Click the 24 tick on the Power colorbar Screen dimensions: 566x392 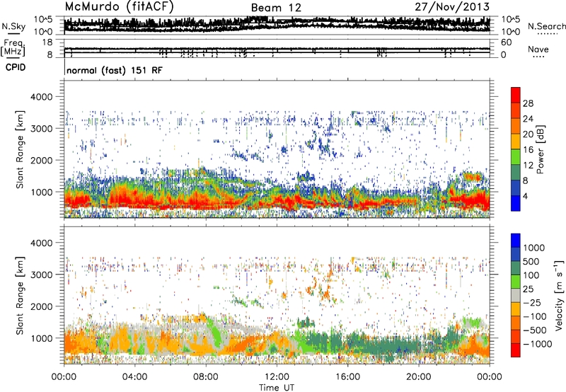(528, 119)
